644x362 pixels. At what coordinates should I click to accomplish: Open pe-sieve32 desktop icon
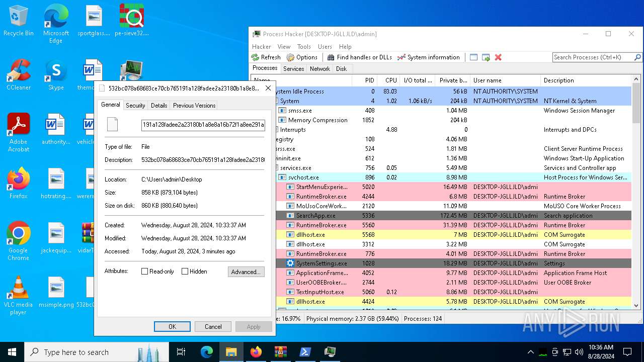(132, 21)
